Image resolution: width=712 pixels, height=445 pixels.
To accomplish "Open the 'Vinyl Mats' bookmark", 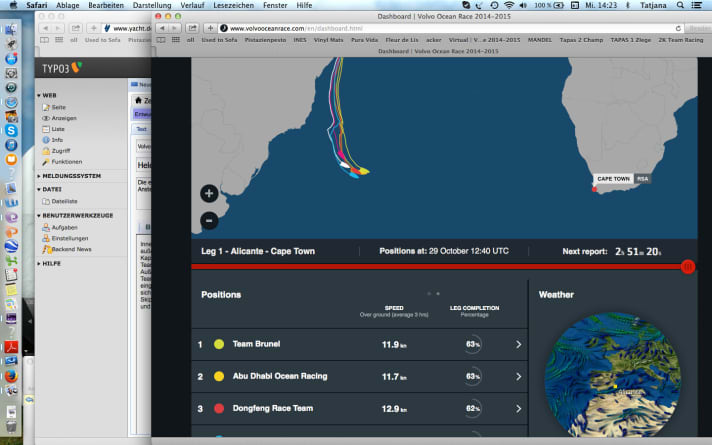I will click(328, 40).
